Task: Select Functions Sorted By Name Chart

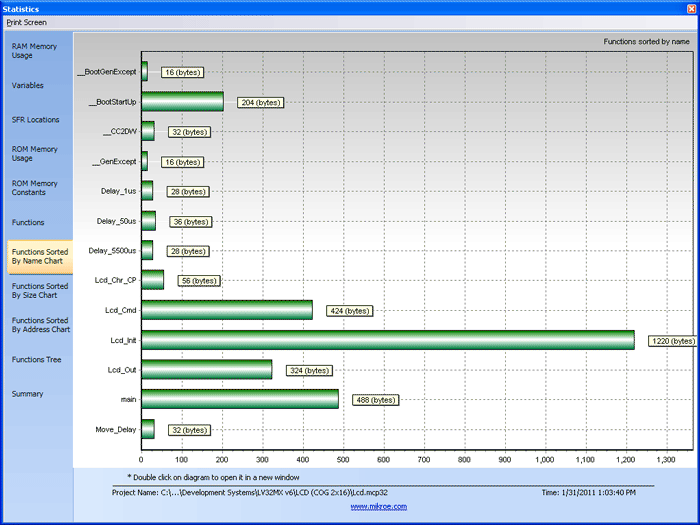Action: pos(40,257)
